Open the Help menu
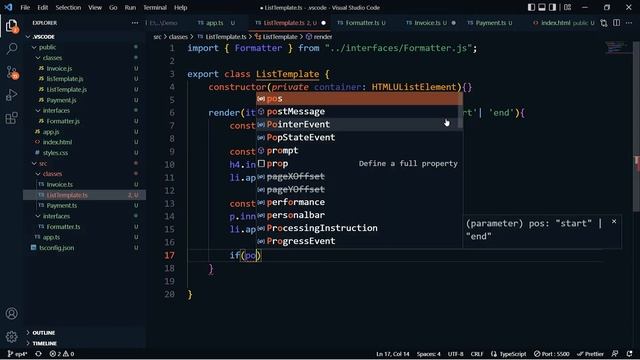This screenshot has height=360, width=640. point(180,7)
